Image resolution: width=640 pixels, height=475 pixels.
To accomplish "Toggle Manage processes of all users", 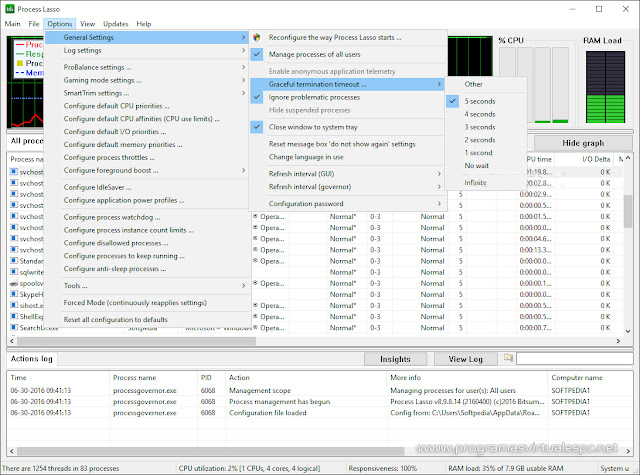I will [347, 54].
